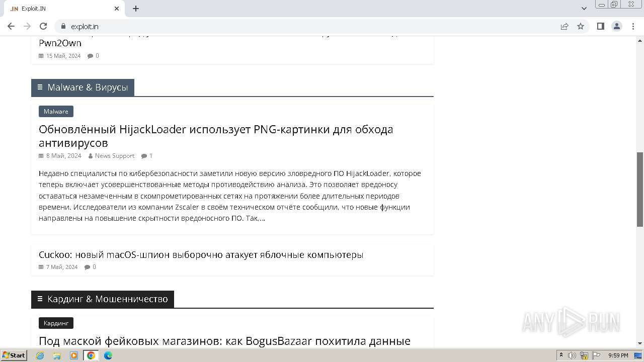Open the BogusBazaar fake shops article
The width and height of the screenshot is (644, 362).
click(x=224, y=341)
